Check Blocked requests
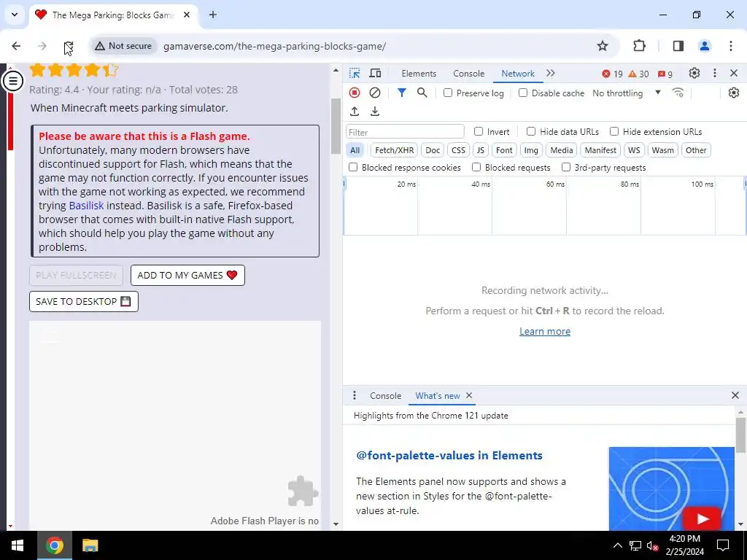Viewport: 747px width, 560px height. tap(476, 167)
